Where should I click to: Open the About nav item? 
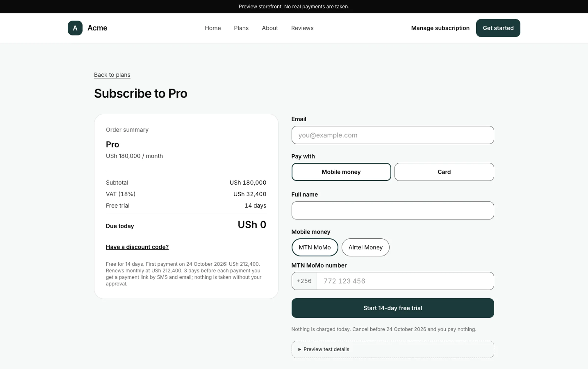pyautogui.click(x=270, y=28)
